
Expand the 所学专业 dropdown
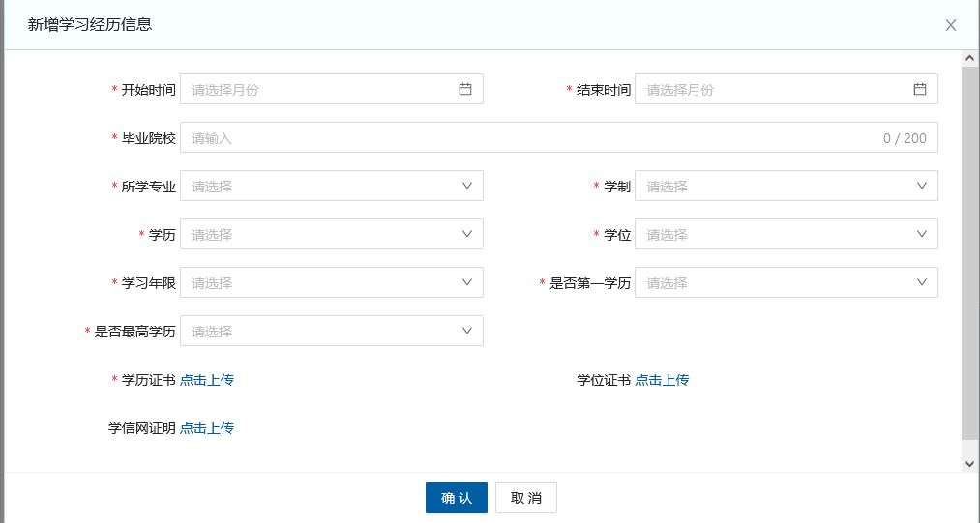pos(331,186)
